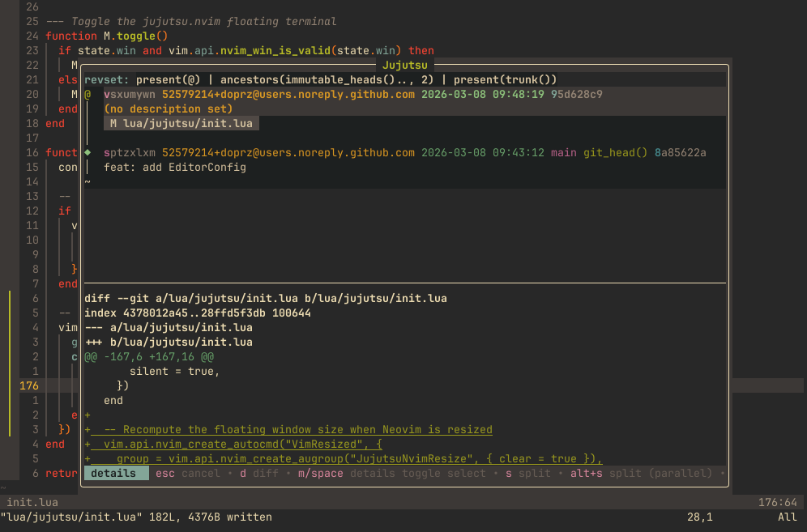Click the +++ b/lua/jujutsu/init.lua line
The width and height of the screenshot is (807, 532).
tap(169, 343)
